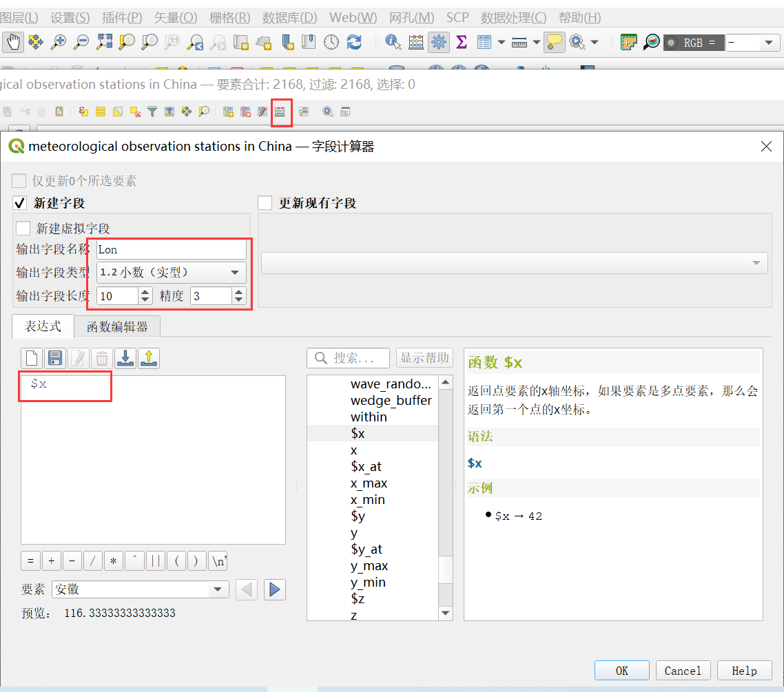Expand the dropdown arrow next to magnifier-gear icon

coord(595,43)
